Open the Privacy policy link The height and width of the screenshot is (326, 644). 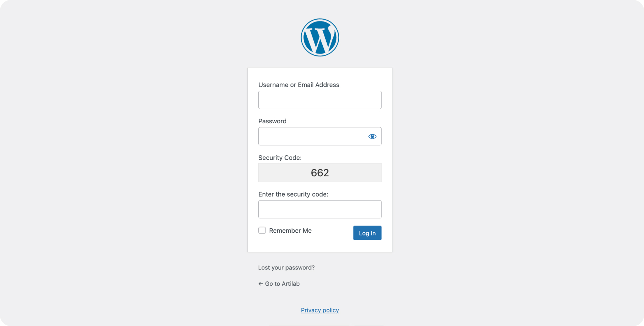[x=320, y=310]
